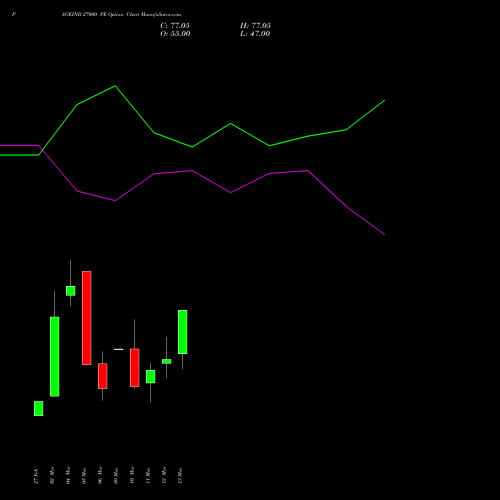Click the low value 'L: 47.00'
The image size is (500, 500).
coord(255,34)
